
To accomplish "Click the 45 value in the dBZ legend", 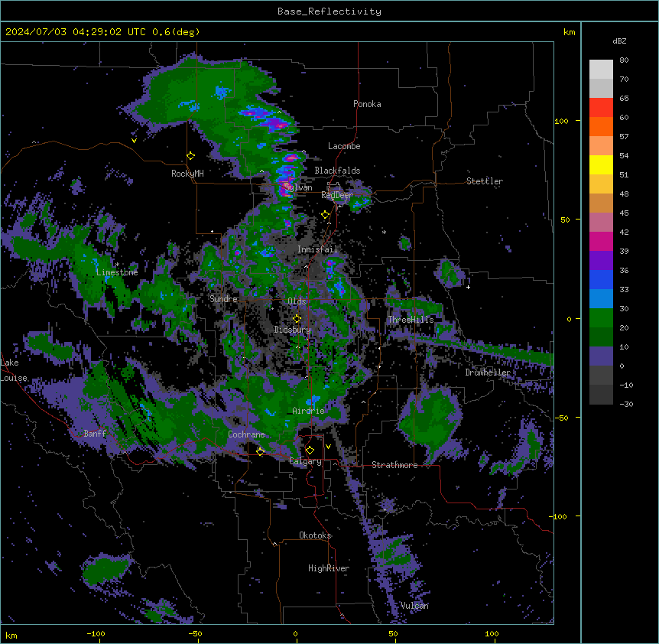I will (624, 213).
